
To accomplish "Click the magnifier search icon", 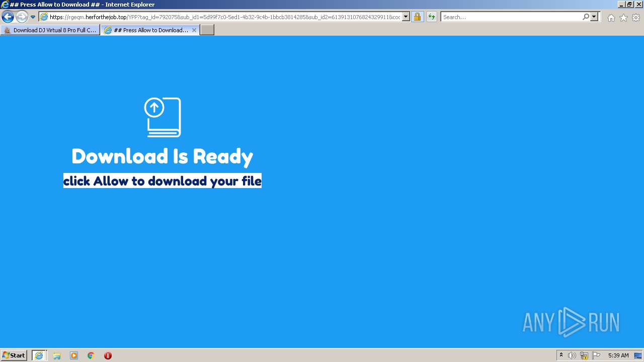I will (x=586, y=17).
